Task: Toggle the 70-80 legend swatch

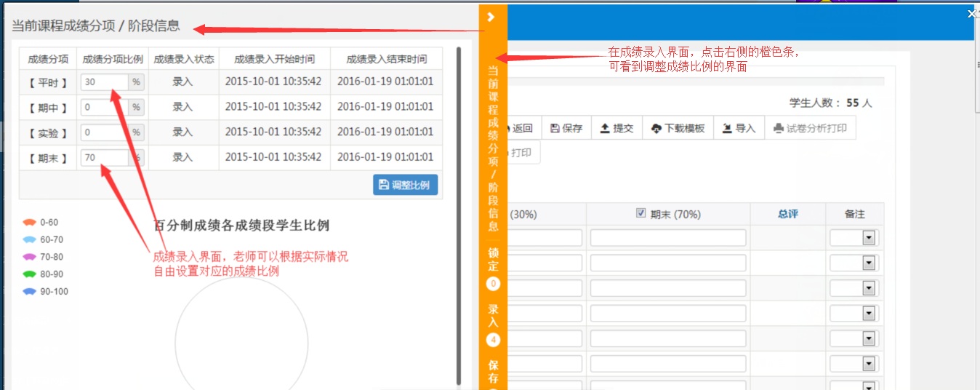Action: [x=30, y=257]
